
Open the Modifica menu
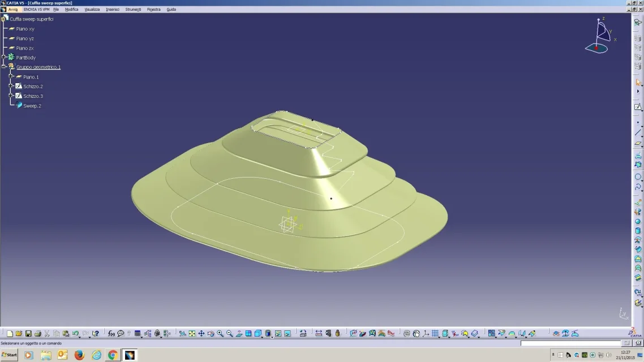tap(71, 10)
